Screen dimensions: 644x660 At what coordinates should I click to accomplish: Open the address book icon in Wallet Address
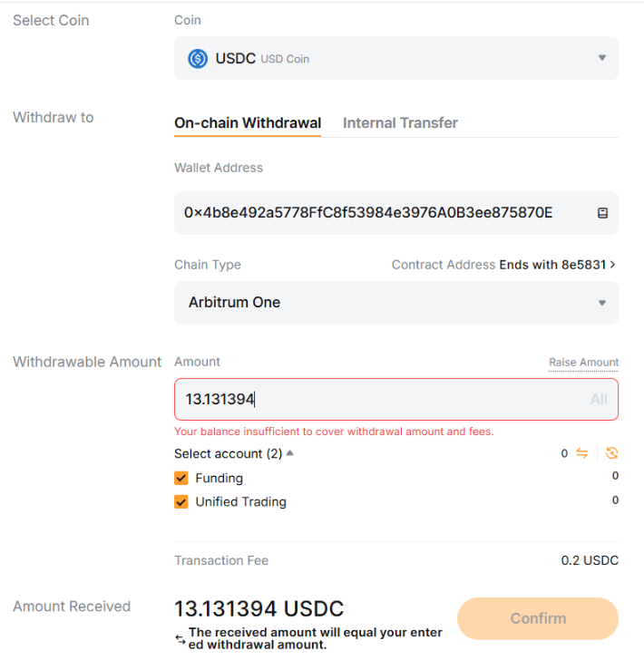pos(602,213)
